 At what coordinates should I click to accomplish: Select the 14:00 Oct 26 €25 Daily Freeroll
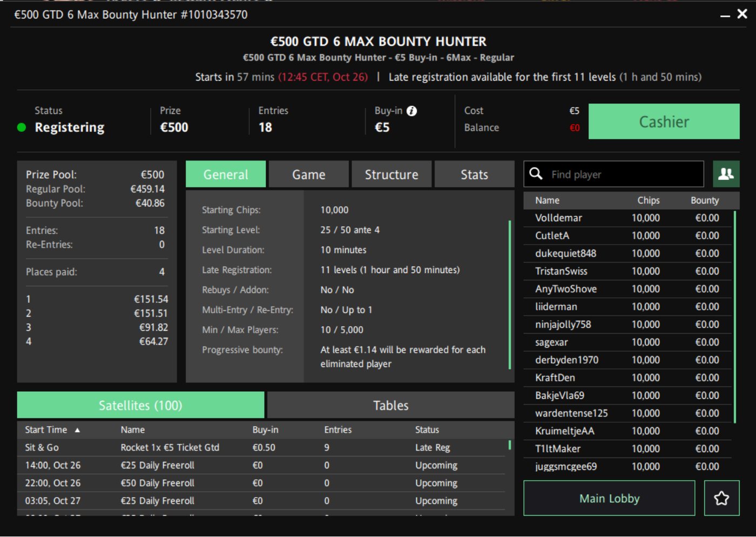[x=261, y=465]
